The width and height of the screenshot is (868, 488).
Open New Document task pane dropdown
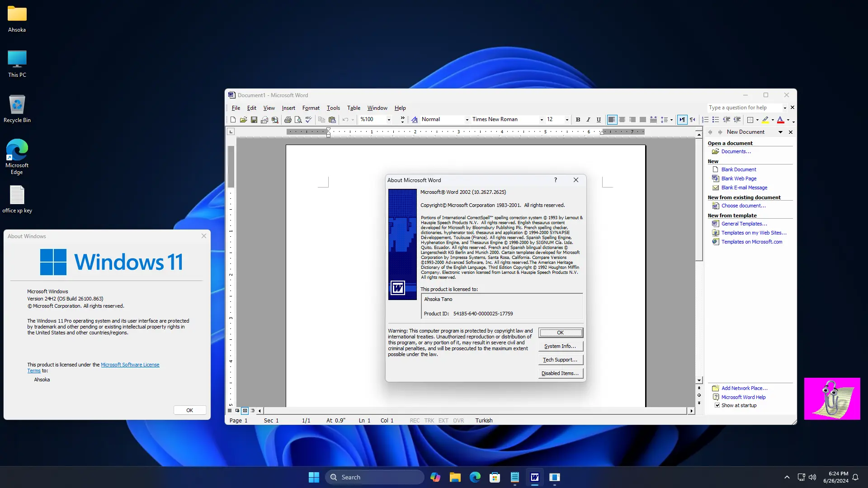[x=780, y=132]
